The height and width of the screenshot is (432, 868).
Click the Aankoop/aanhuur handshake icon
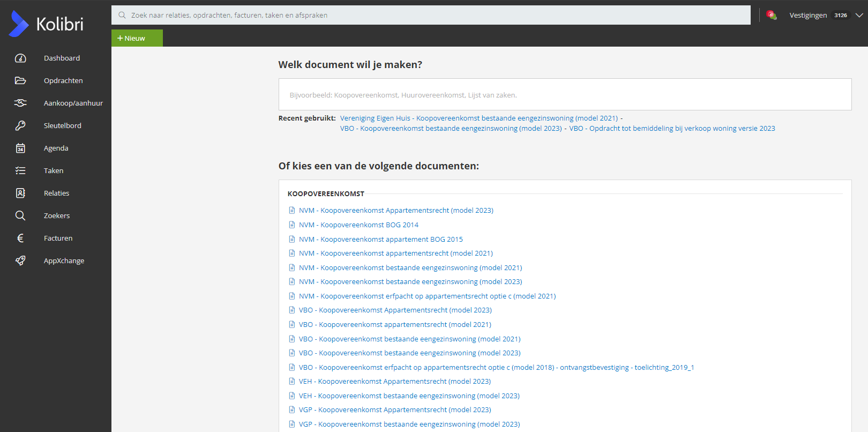tap(20, 103)
